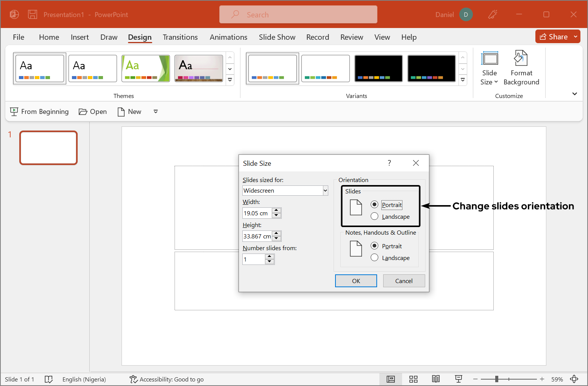Click the zoom slider handle

(x=496, y=379)
